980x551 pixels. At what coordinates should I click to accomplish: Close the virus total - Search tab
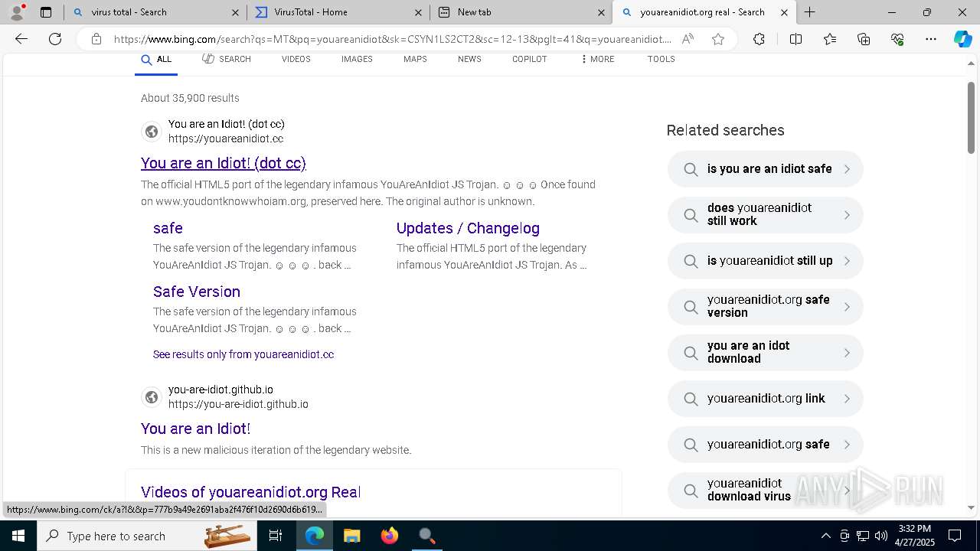point(235,12)
